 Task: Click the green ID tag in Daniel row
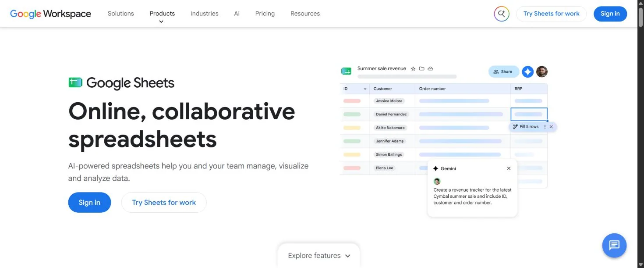click(352, 114)
